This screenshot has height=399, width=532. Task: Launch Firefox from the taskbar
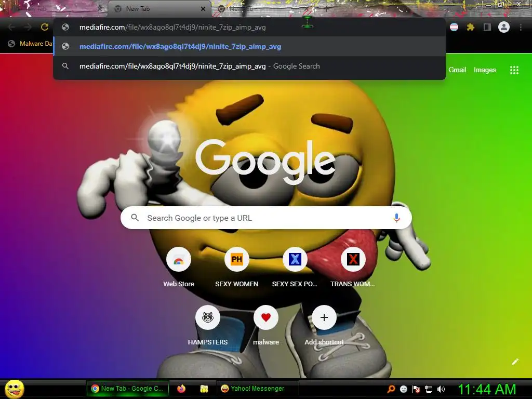click(181, 389)
